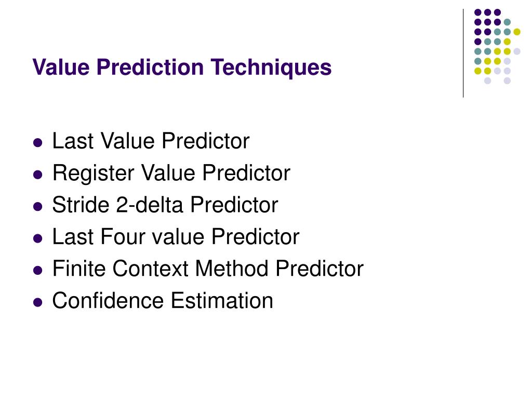Click the vertical line beside the dot pattern

(463, 54)
